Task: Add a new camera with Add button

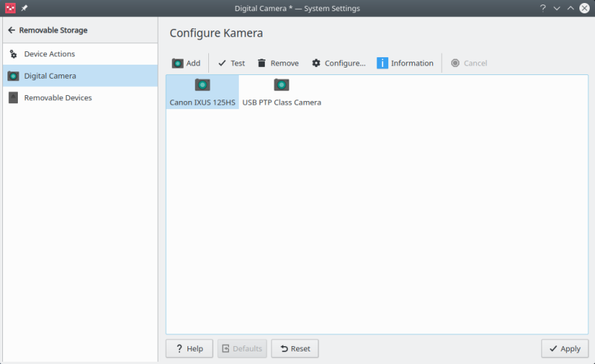Action: click(186, 63)
